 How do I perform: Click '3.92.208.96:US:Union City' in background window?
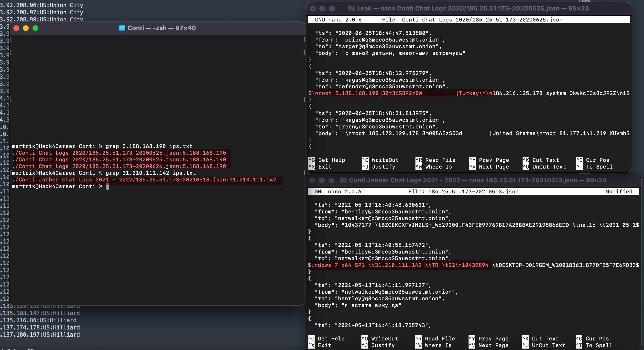[x=42, y=5]
